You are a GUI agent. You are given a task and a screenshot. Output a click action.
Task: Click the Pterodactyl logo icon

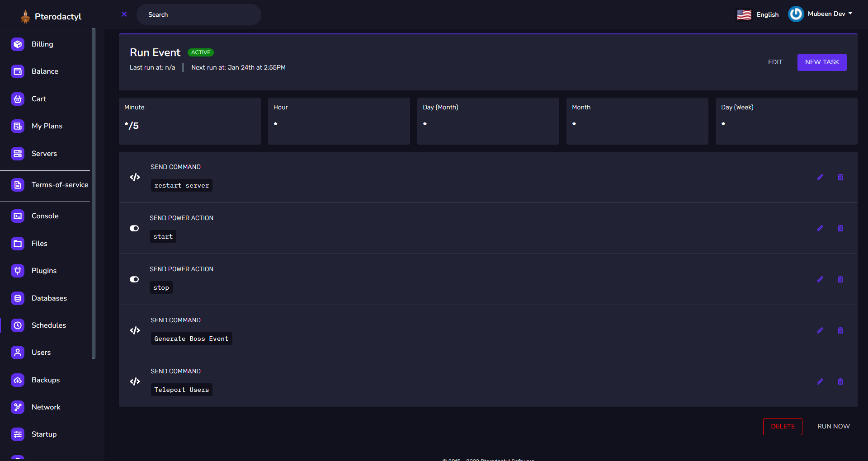click(x=25, y=16)
